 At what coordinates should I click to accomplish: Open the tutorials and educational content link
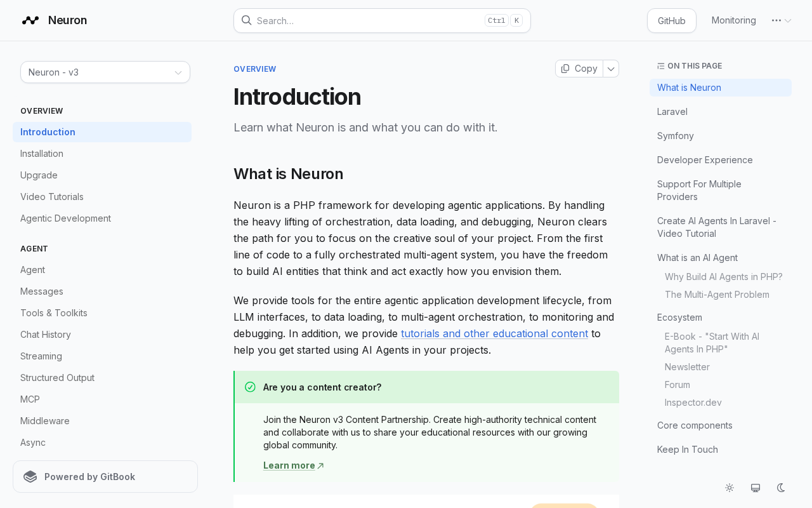coord(494,333)
